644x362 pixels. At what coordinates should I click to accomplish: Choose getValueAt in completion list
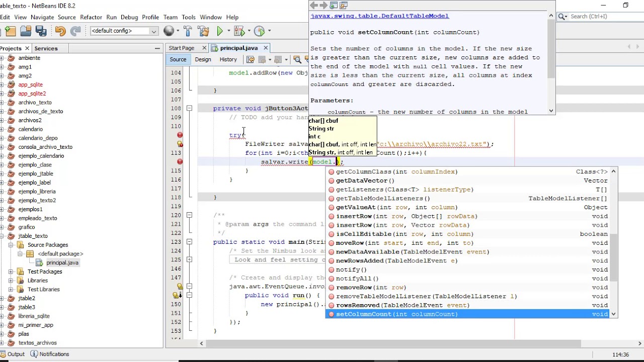click(468, 207)
